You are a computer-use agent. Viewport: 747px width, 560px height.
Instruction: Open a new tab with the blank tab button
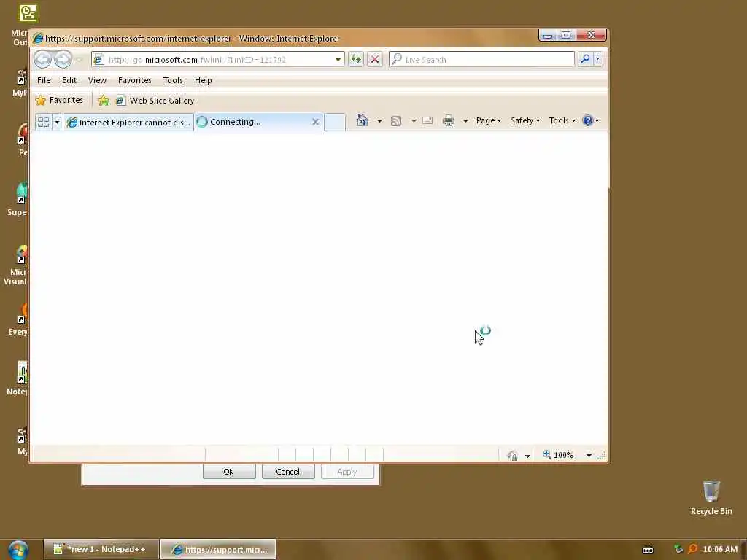pos(335,122)
